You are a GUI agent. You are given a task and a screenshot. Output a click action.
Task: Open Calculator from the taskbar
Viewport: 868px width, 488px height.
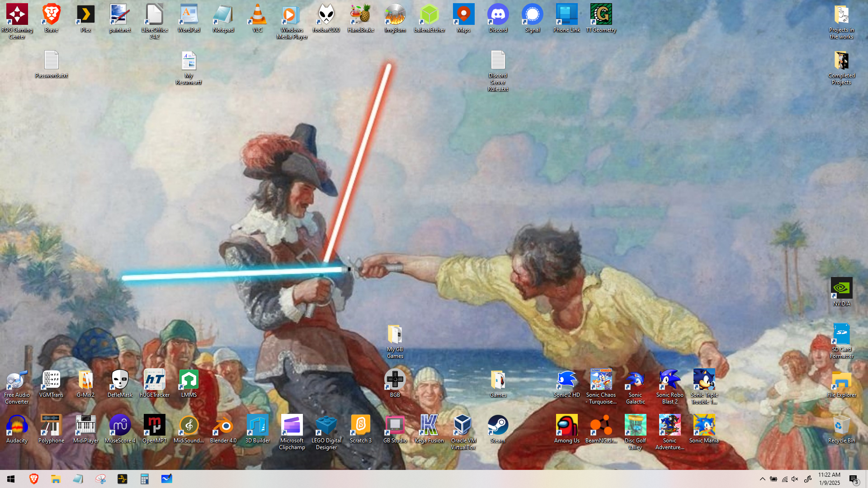click(144, 479)
